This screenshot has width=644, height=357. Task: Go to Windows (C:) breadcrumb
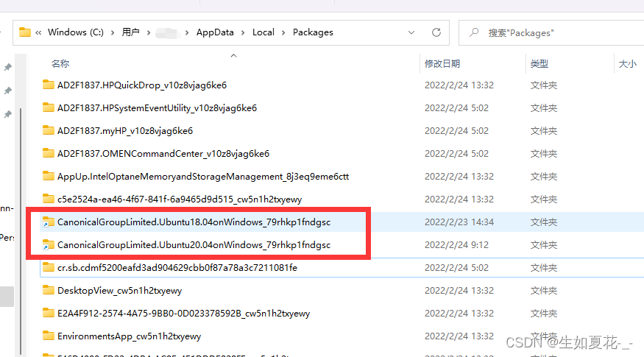pyautogui.click(x=76, y=32)
